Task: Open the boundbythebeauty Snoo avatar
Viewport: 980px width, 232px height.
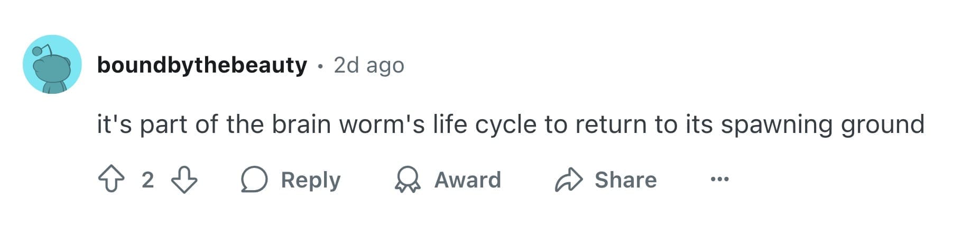Action: pos(52,65)
